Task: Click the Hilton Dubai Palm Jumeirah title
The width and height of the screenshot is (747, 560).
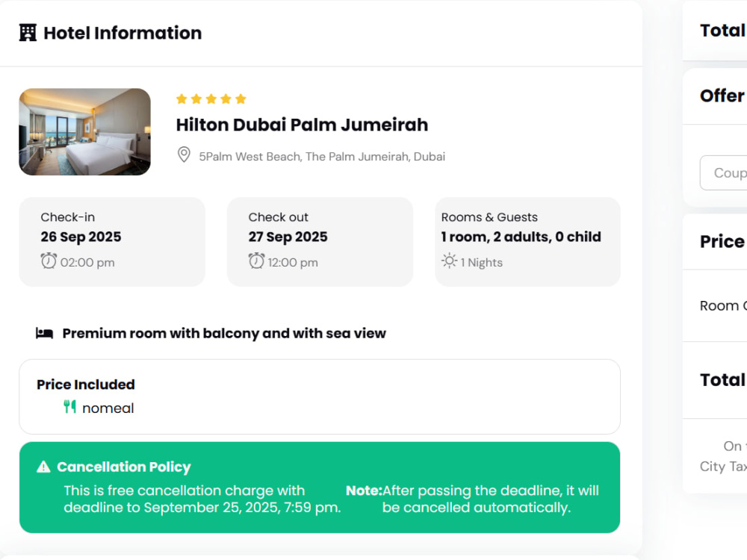Action: [x=302, y=125]
